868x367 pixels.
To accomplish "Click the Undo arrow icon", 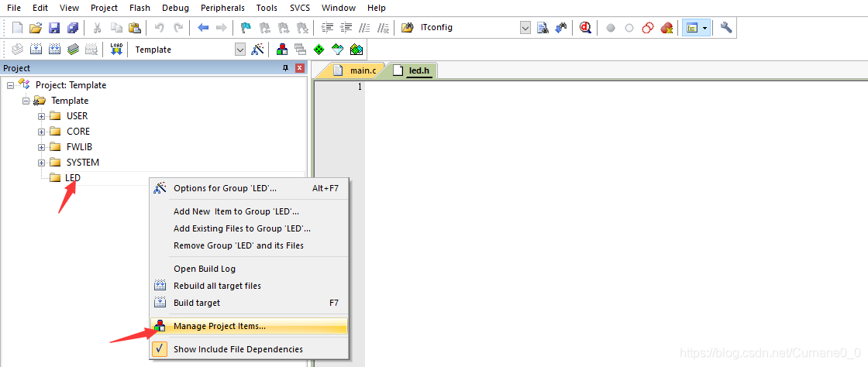I will pos(160,28).
